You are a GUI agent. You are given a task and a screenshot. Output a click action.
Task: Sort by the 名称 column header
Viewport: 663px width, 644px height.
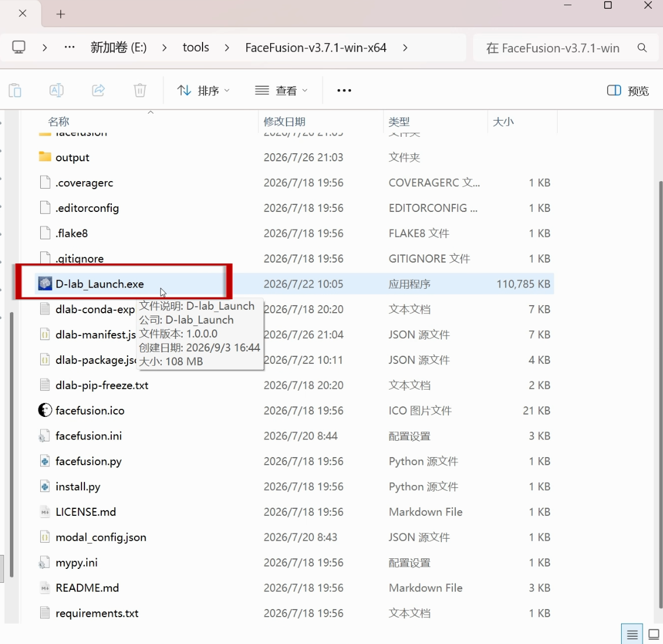(x=58, y=122)
